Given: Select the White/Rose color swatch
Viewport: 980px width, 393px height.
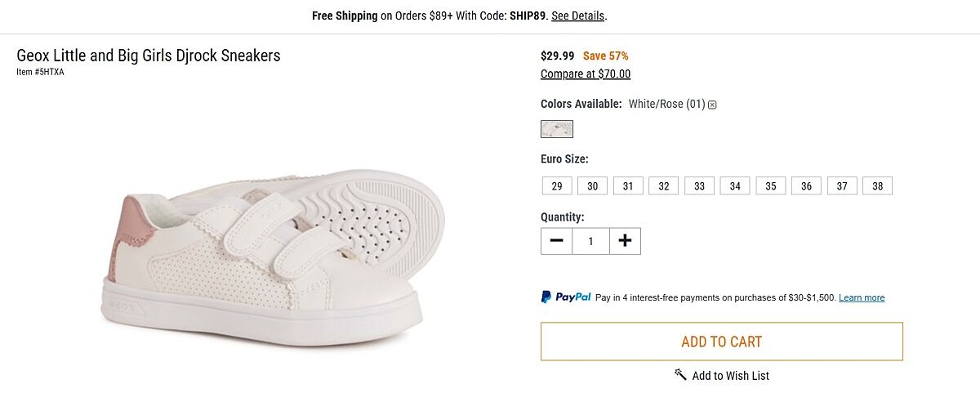Looking at the screenshot, I should click(557, 129).
